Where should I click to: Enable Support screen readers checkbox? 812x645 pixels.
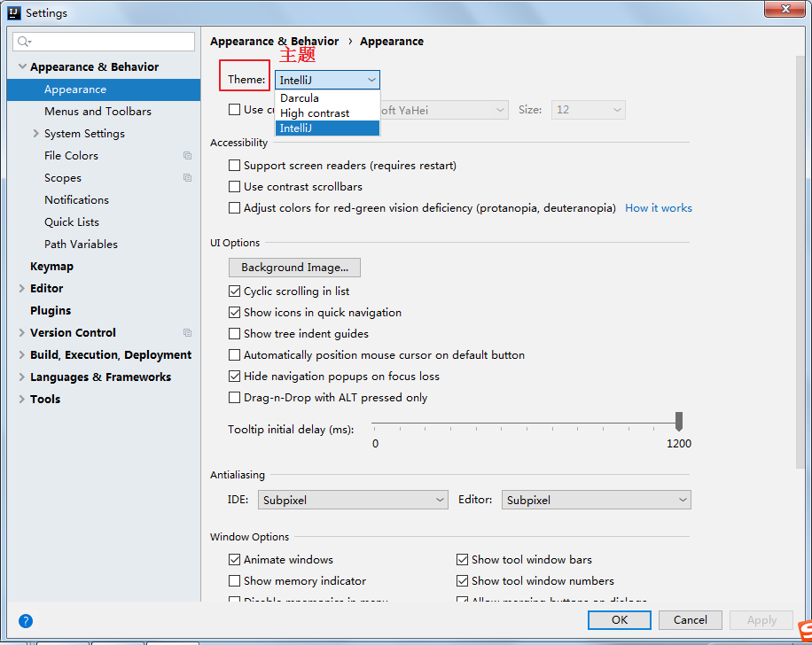(x=235, y=166)
